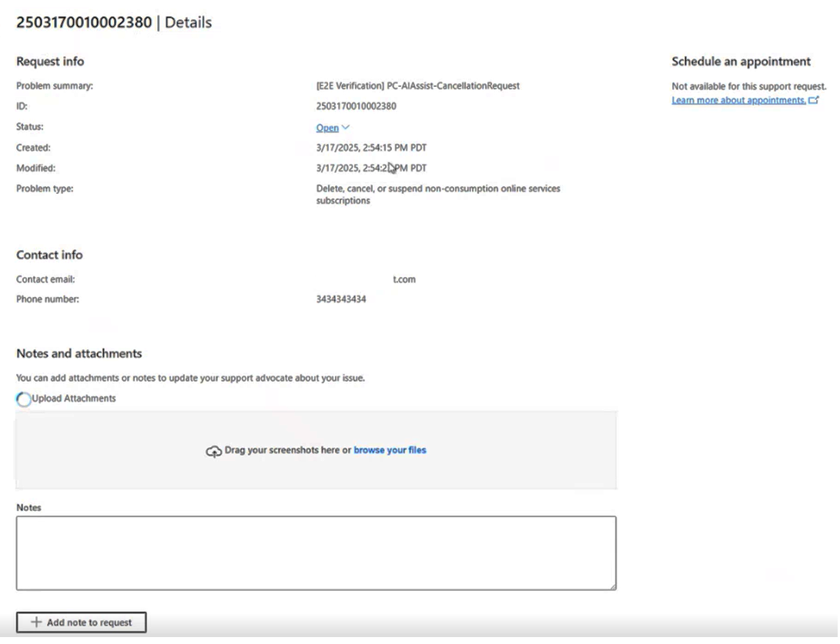
Task: Click the plus icon on Add note
Action: [35, 622]
